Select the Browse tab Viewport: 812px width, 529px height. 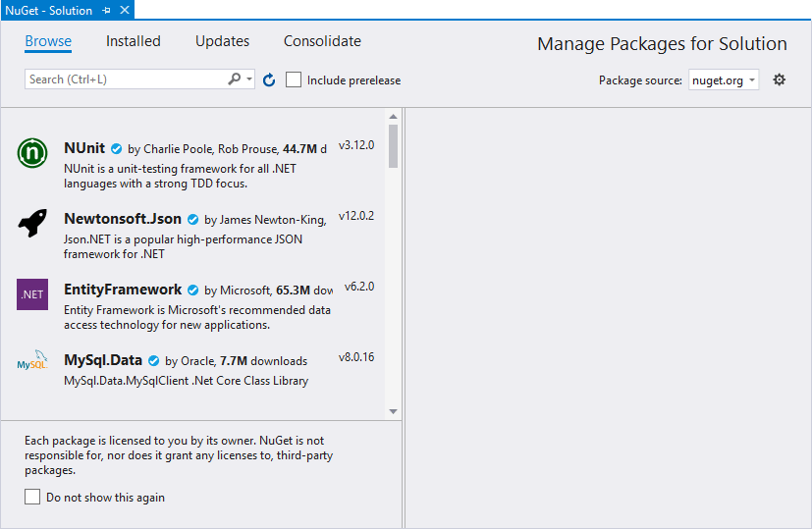pos(48,41)
